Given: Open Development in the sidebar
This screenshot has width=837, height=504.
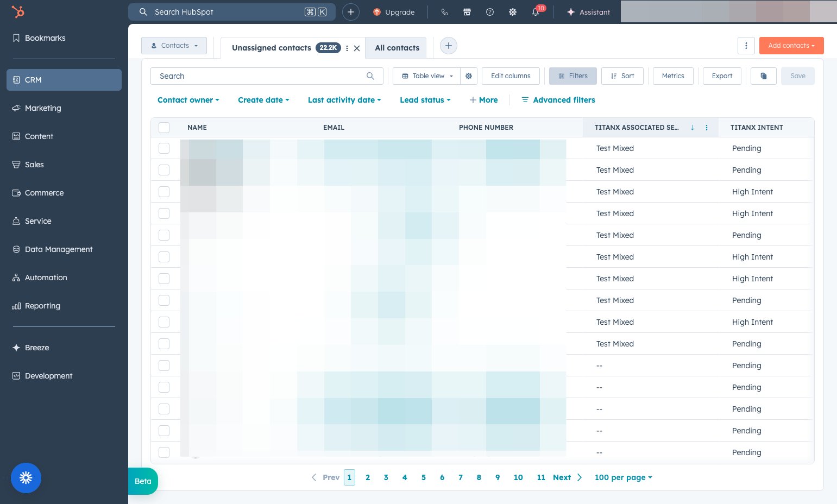Looking at the screenshot, I should [x=64, y=376].
